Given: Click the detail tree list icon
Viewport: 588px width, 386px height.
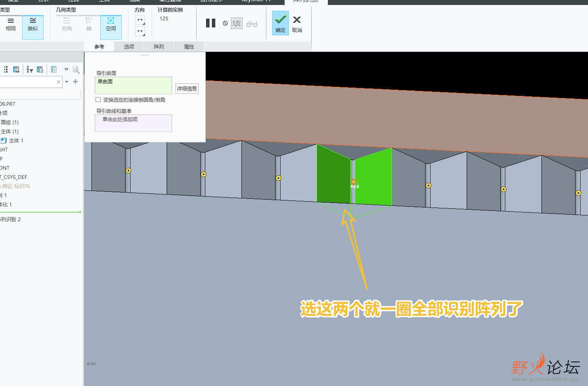Looking at the screenshot, I should (x=54, y=69).
